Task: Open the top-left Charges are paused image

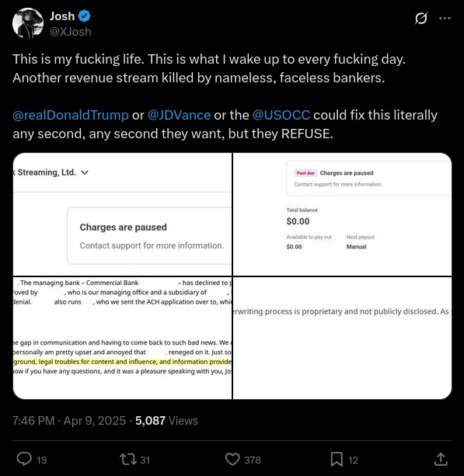Action: click(123, 214)
